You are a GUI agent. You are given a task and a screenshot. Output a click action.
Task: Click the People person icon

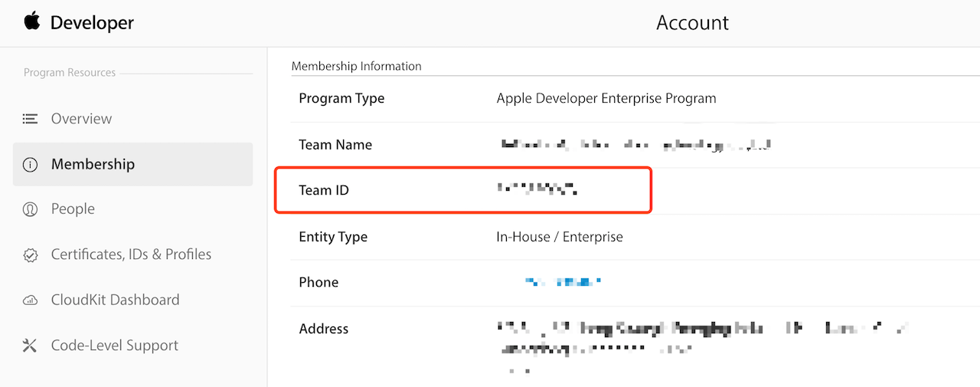coord(30,209)
